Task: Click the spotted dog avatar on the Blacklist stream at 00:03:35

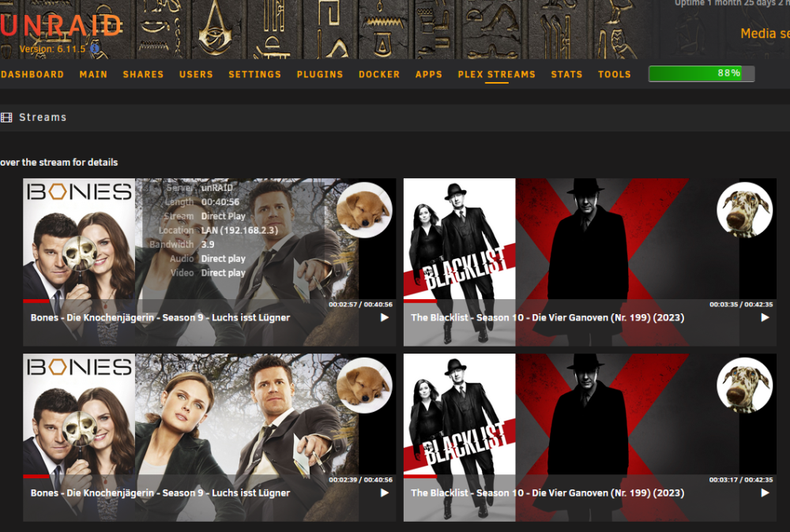Action: 745,210
